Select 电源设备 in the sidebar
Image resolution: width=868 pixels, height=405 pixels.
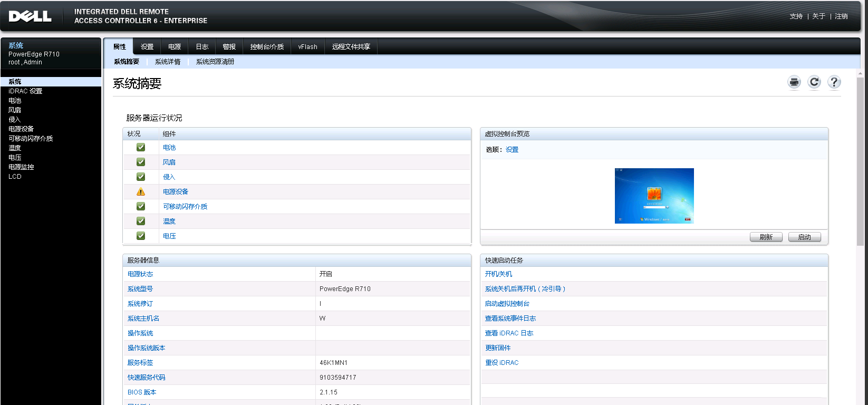[21, 129]
